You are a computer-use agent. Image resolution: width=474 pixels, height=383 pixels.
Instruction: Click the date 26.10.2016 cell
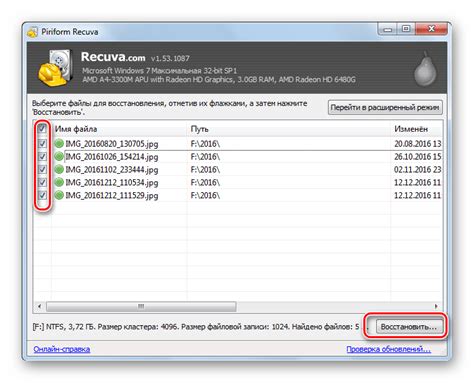point(417,157)
